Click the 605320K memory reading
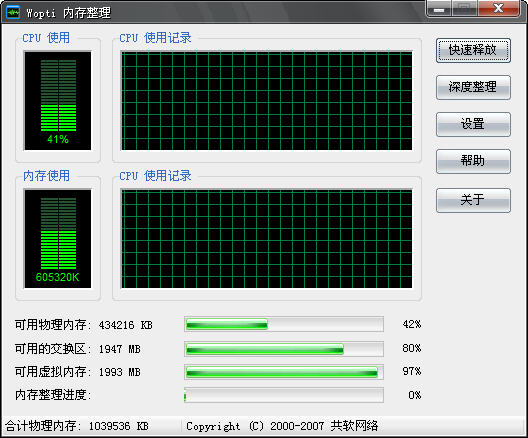The width and height of the screenshot is (528, 438). [58, 277]
